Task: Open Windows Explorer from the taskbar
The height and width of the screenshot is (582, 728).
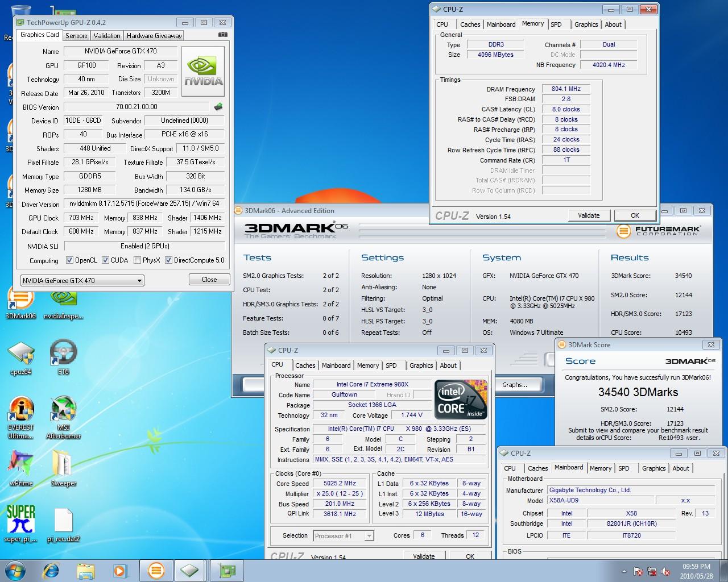Action: coord(86,570)
